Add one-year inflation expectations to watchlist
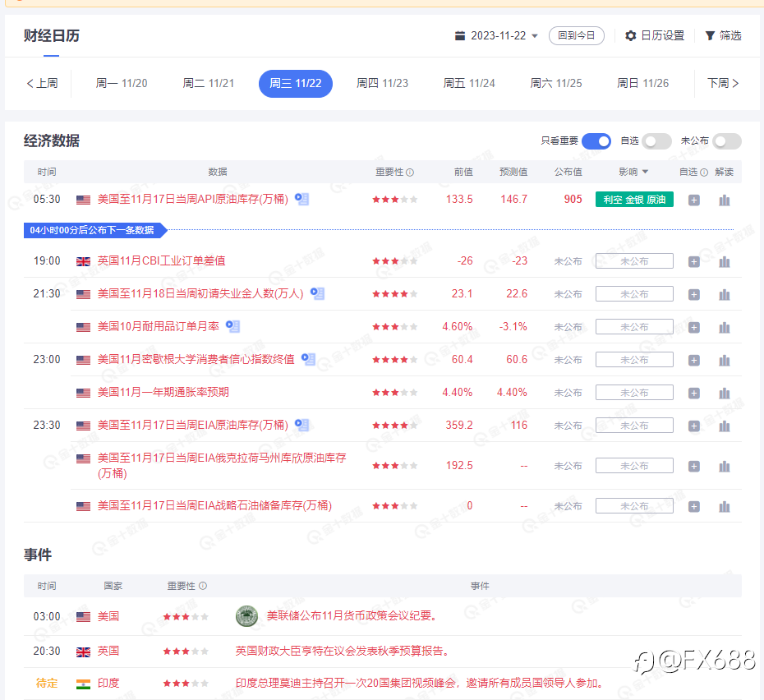The width and height of the screenshot is (764, 700). (x=694, y=393)
